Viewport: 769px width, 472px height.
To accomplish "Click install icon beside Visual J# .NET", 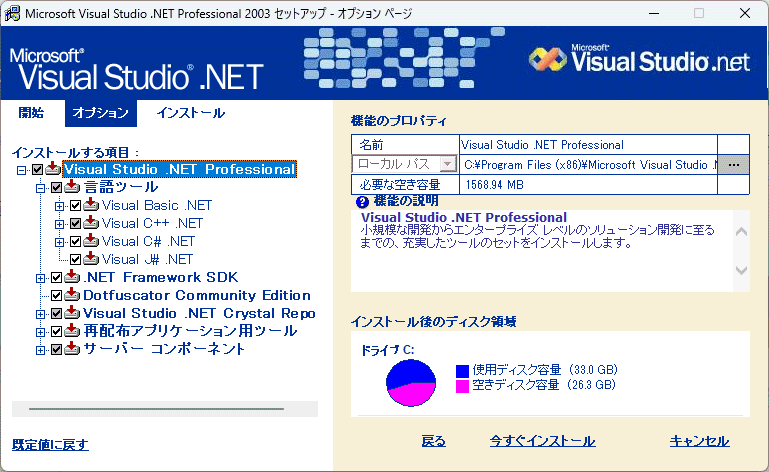I will pyautogui.click(x=91, y=259).
